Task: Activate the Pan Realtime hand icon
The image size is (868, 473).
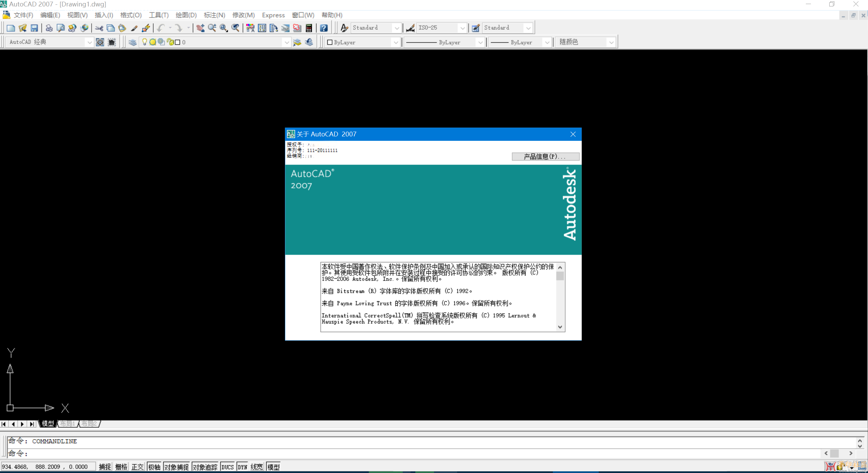Action: 200,28
